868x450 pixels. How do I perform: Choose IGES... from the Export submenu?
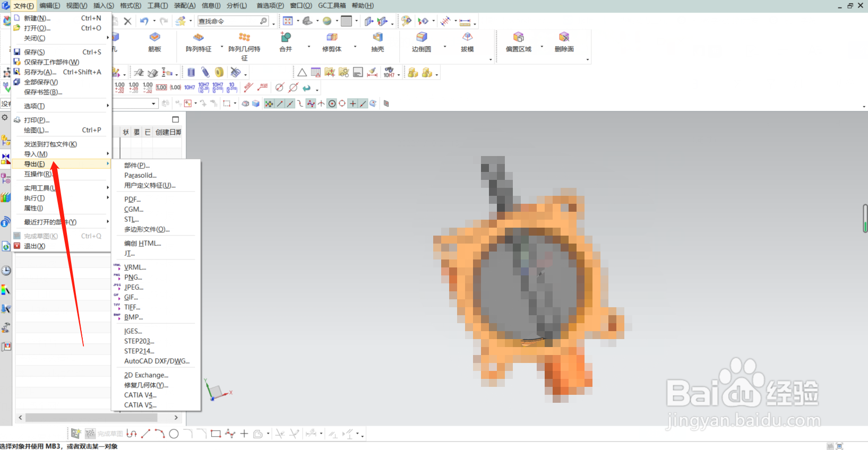pyautogui.click(x=133, y=331)
